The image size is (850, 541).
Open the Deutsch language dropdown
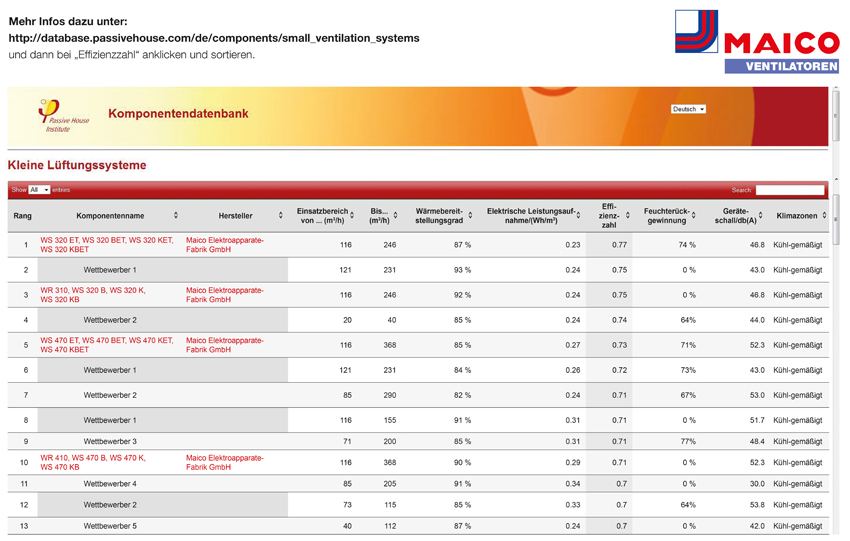pos(688,109)
